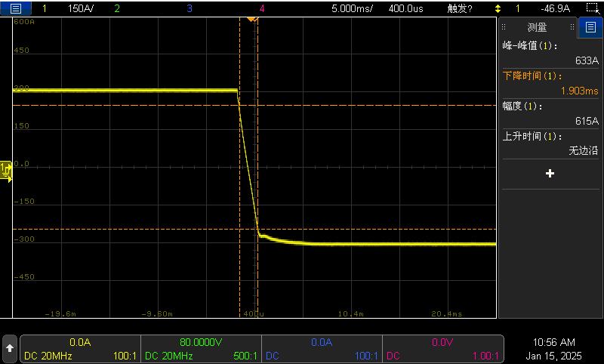Select the 测量 tab in sidebar
This screenshot has width=604, height=364.
click(x=537, y=28)
